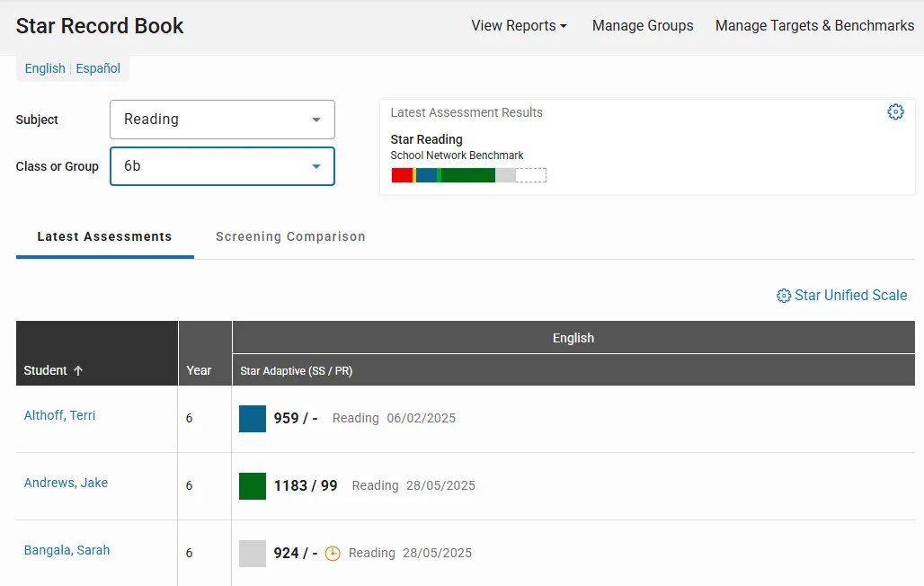
Task: Open student Althoff, Terri
Action: click(x=59, y=415)
